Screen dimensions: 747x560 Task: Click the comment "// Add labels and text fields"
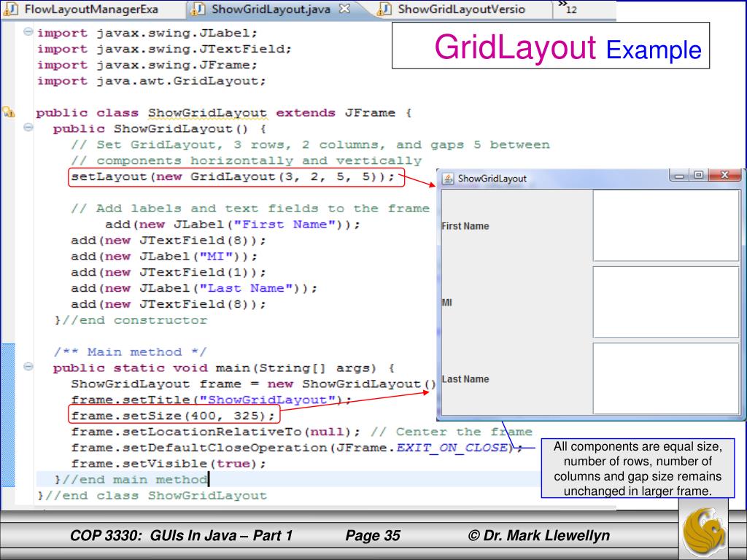pos(250,209)
